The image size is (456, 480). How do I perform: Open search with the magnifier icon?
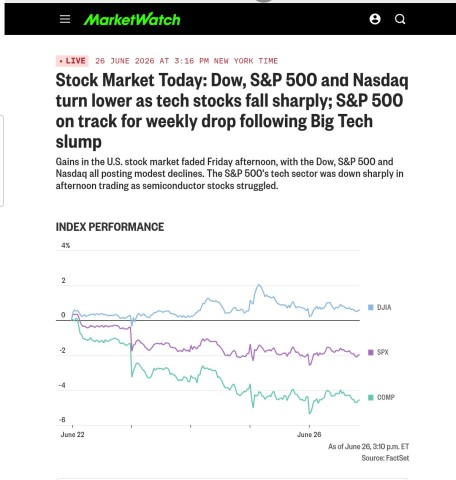(x=400, y=19)
